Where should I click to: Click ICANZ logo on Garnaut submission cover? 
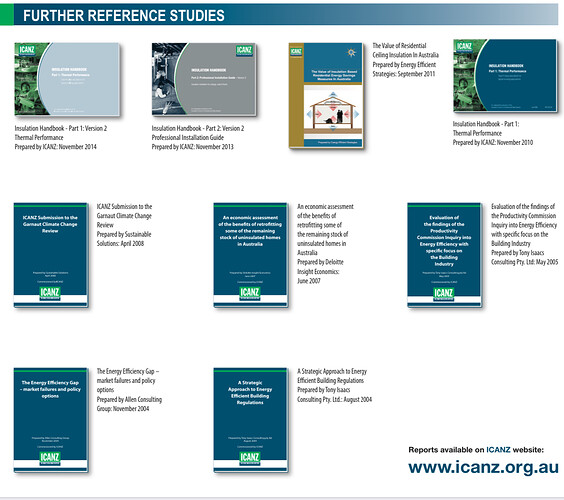pyautogui.click(x=50, y=293)
